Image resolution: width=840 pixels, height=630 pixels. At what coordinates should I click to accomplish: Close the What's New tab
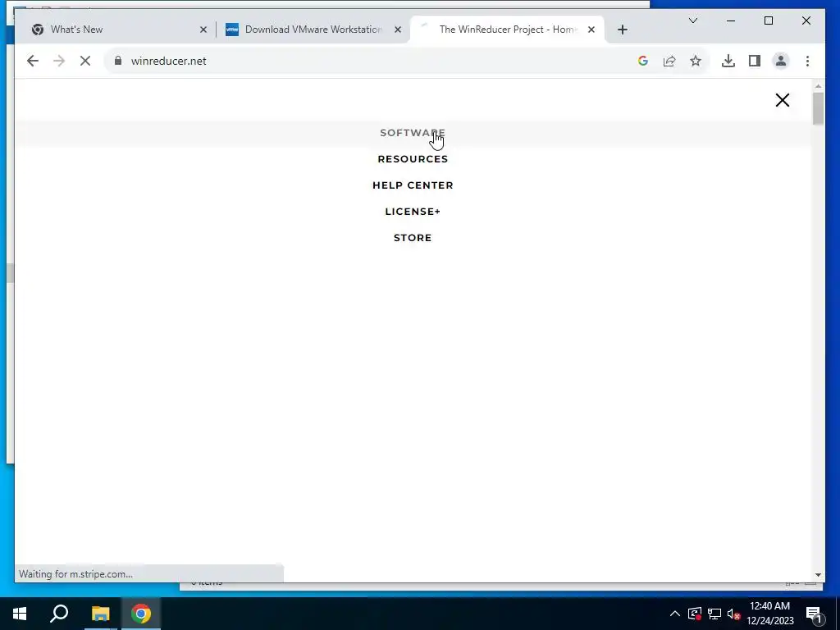(x=203, y=30)
